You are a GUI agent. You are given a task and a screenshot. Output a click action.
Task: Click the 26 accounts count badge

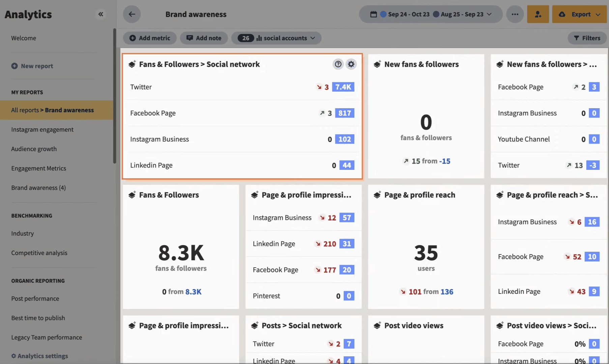245,38
